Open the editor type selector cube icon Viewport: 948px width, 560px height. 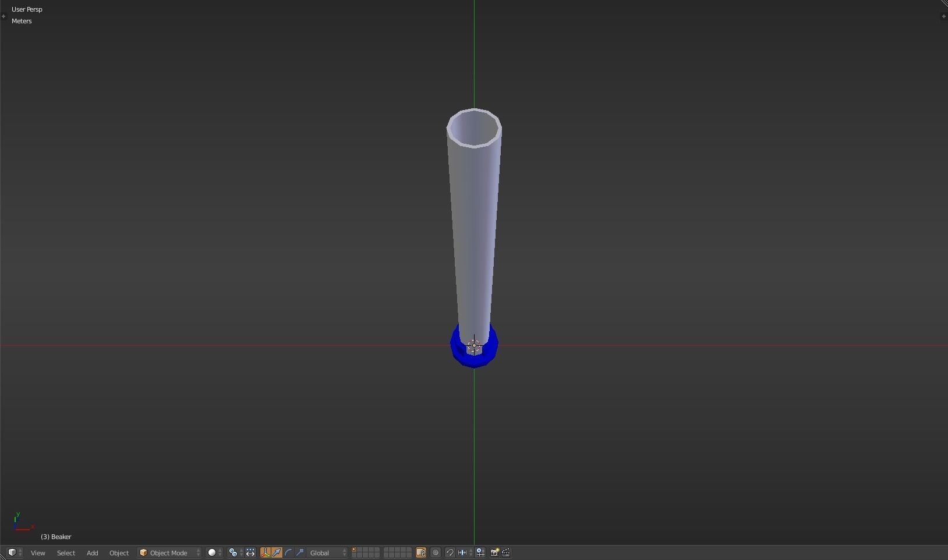[15, 552]
